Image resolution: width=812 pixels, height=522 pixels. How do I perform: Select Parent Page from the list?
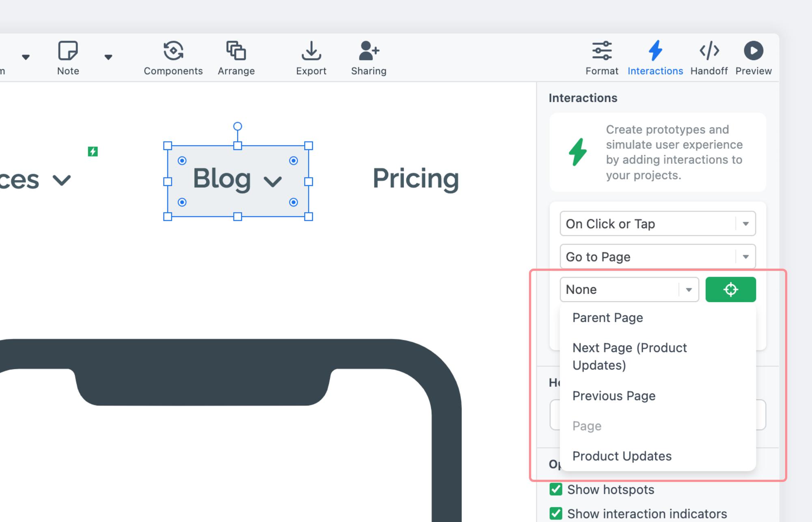[x=658, y=318]
